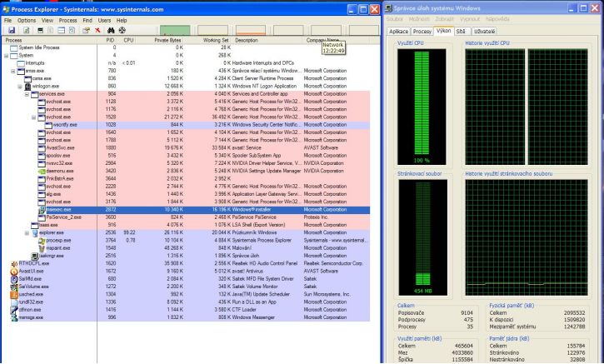Click the winlogon.exe process icon
604x364 pixels.
pyautogui.click(x=27, y=87)
